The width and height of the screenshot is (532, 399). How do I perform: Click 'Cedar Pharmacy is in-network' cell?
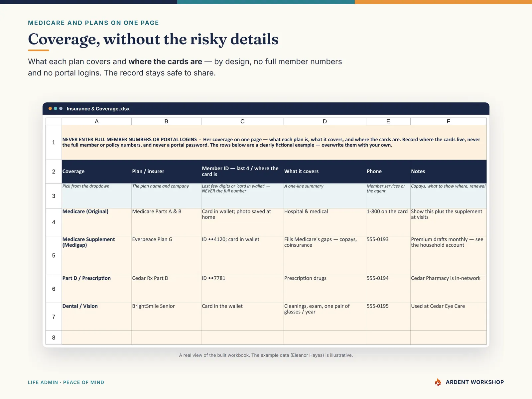449,289
